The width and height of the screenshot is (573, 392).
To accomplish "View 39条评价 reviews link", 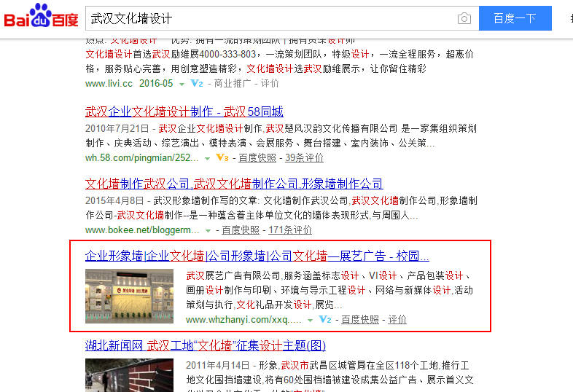I will pos(304,157).
